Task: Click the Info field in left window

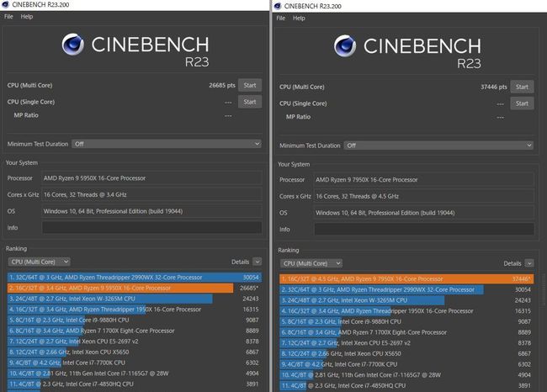Action: click(x=151, y=227)
